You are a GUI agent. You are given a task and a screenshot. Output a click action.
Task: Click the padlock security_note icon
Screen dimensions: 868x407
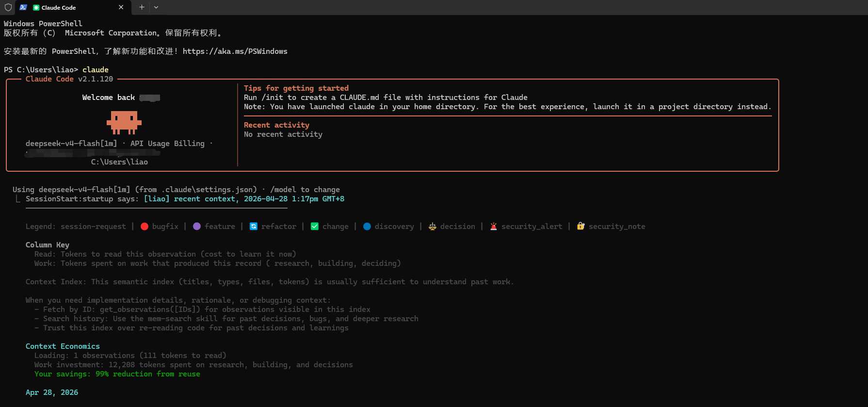tap(580, 227)
